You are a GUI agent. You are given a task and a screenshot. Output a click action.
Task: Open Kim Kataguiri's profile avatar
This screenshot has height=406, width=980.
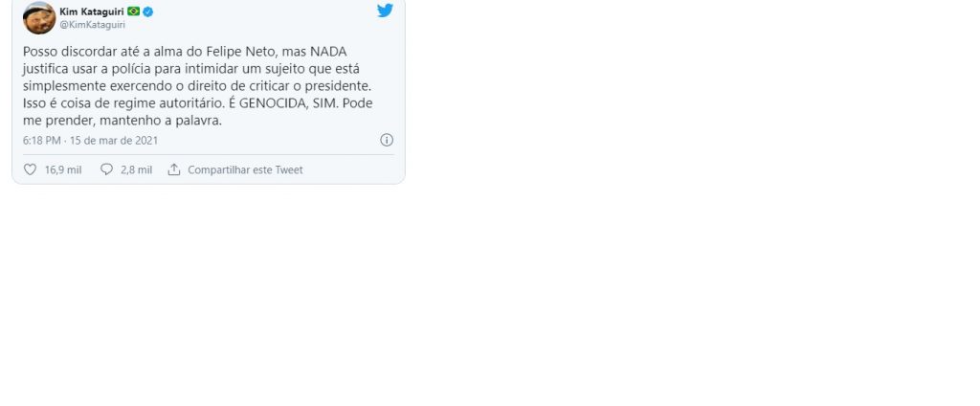(39, 17)
